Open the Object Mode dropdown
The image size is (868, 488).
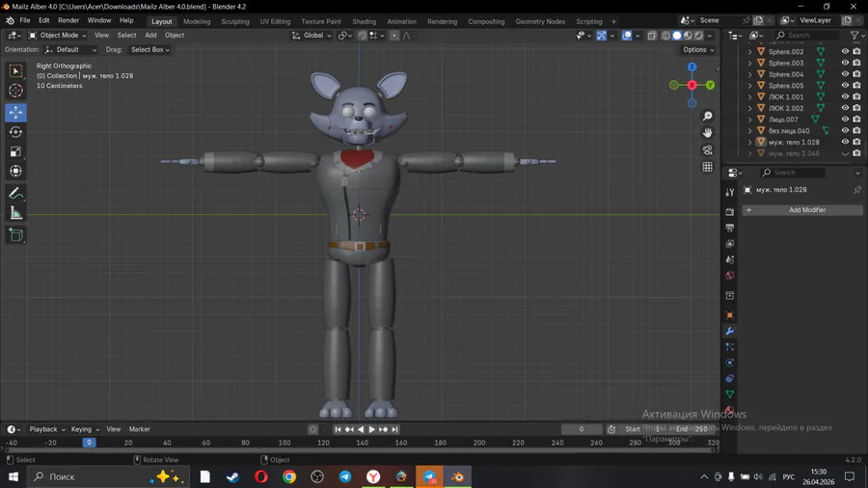58,36
